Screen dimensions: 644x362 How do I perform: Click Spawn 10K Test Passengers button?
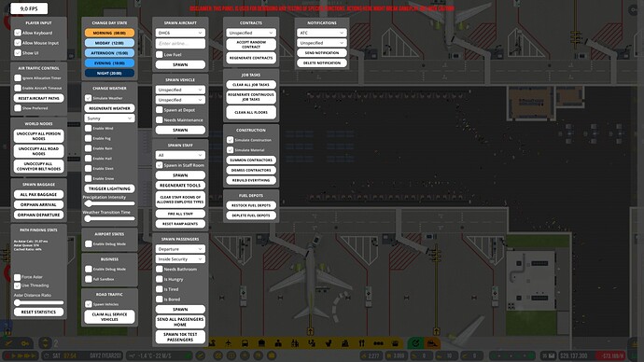point(180,337)
